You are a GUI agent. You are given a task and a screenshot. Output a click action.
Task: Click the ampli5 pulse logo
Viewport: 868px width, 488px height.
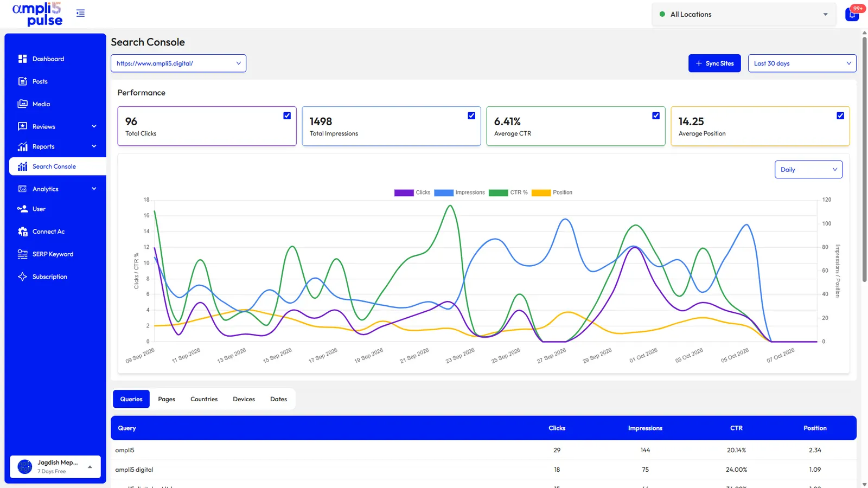pyautogui.click(x=37, y=14)
